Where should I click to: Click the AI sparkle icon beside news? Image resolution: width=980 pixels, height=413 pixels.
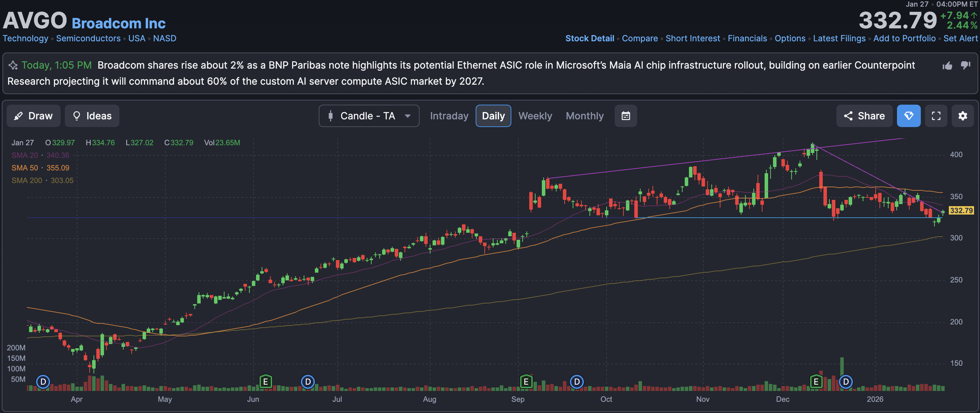click(x=13, y=65)
